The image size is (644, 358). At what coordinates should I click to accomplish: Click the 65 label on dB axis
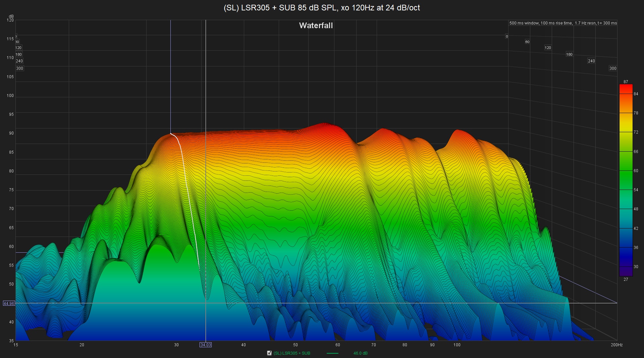[11, 228]
